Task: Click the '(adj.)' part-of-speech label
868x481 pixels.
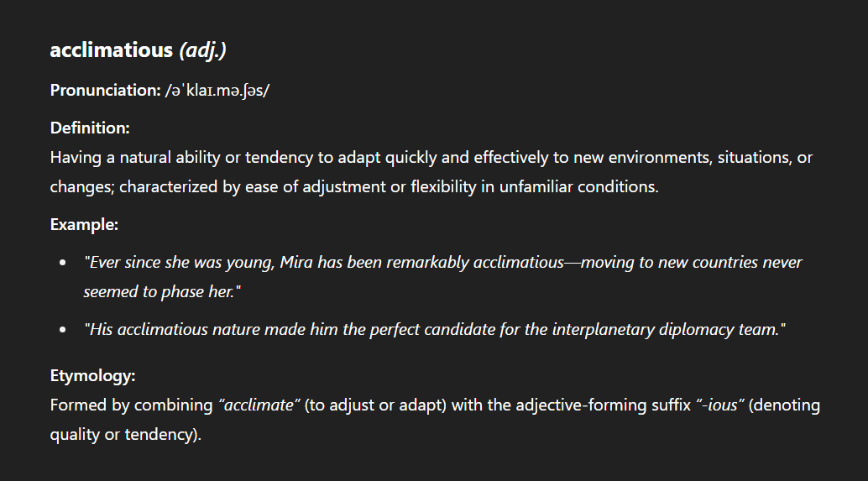Action: (202, 50)
